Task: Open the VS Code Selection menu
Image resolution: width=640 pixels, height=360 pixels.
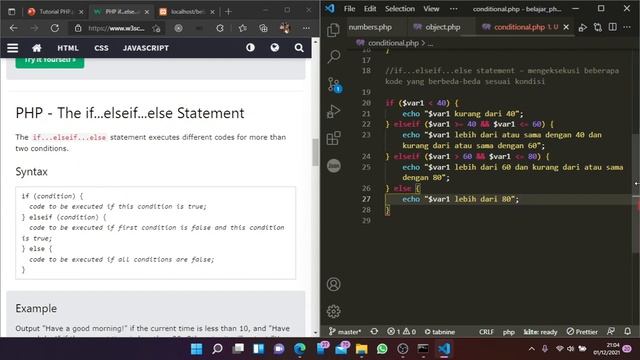Action: point(400,9)
